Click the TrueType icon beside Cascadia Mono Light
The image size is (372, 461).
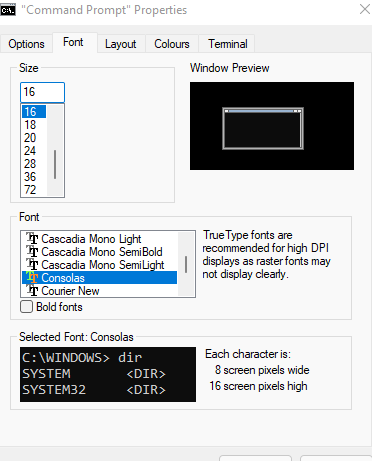tap(32, 239)
